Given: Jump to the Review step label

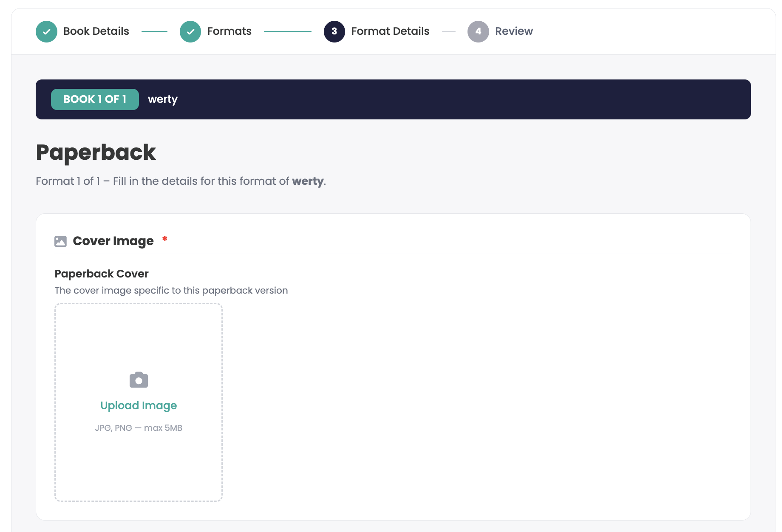Looking at the screenshot, I should point(514,31).
